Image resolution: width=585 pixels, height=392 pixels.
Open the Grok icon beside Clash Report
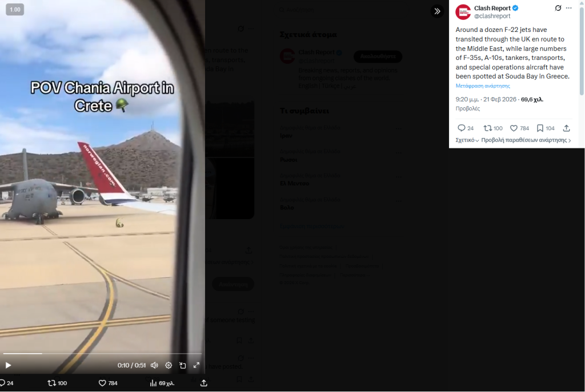[558, 8]
